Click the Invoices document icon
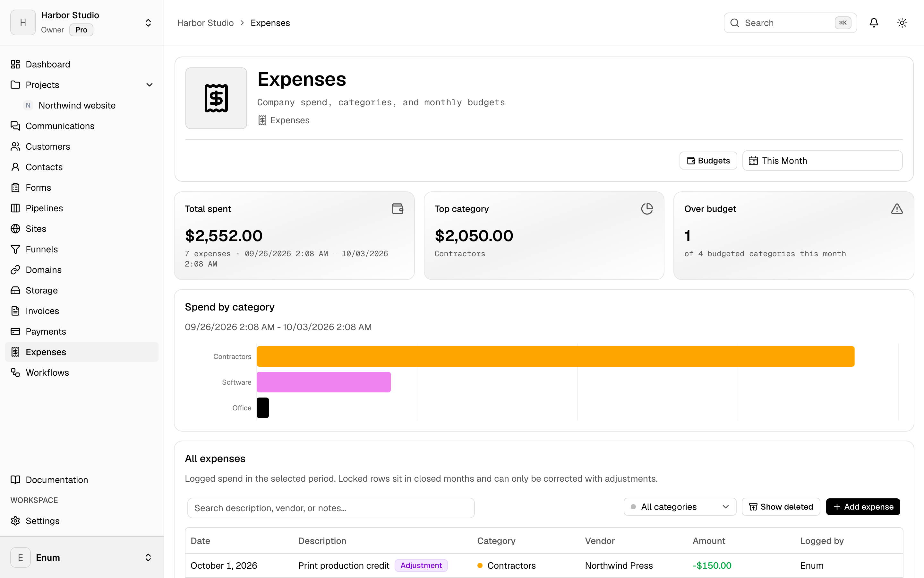924x578 pixels. tap(15, 311)
